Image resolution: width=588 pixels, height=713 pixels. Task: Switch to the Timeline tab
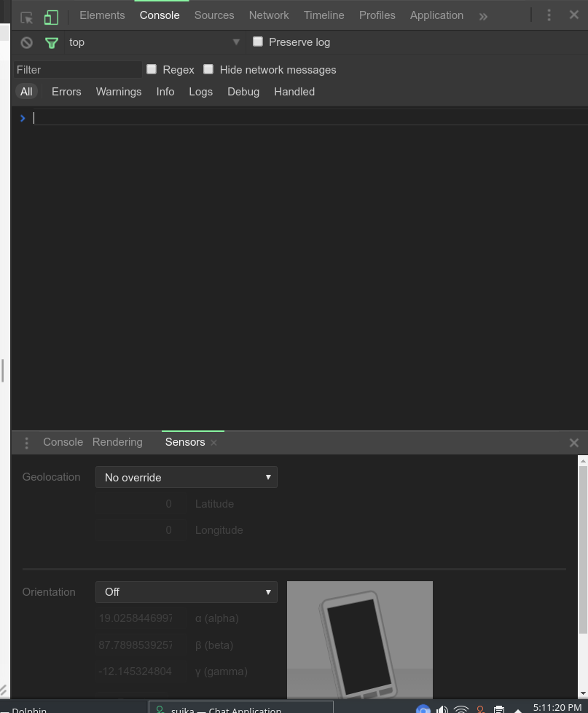pyautogui.click(x=324, y=15)
